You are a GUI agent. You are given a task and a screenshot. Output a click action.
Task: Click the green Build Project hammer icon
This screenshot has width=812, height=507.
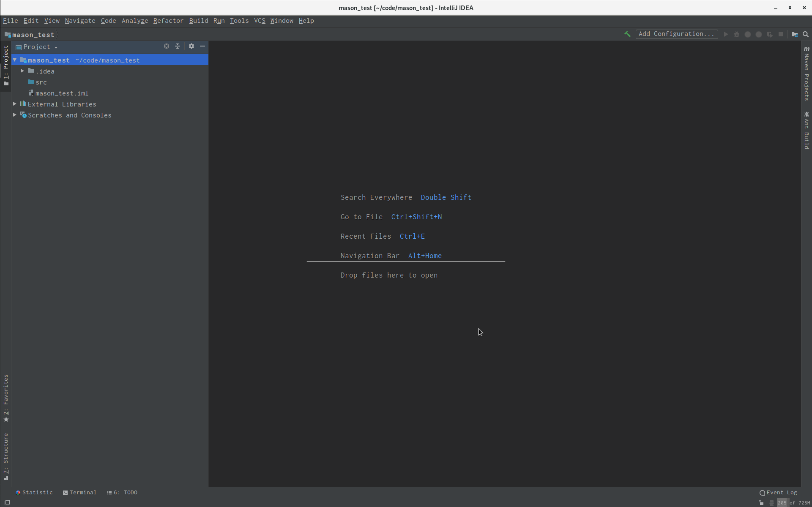(x=627, y=34)
